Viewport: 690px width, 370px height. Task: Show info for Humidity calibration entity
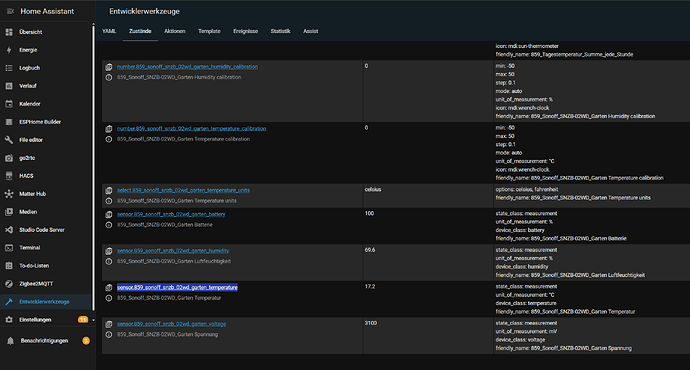coord(109,77)
